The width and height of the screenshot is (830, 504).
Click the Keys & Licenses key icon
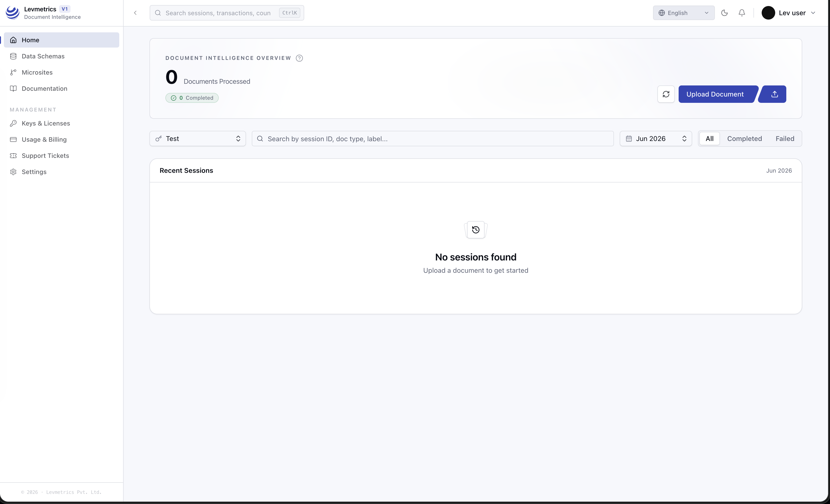coord(13,123)
